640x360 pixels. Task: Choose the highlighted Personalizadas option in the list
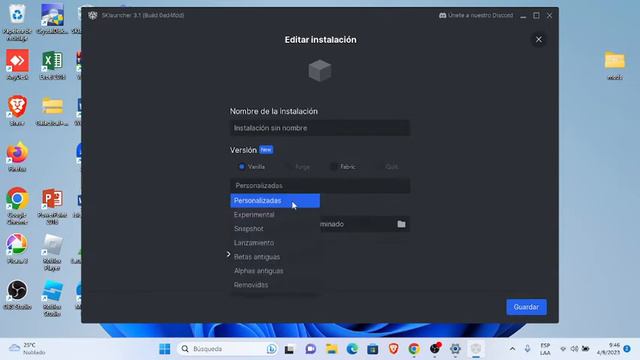[275, 200]
